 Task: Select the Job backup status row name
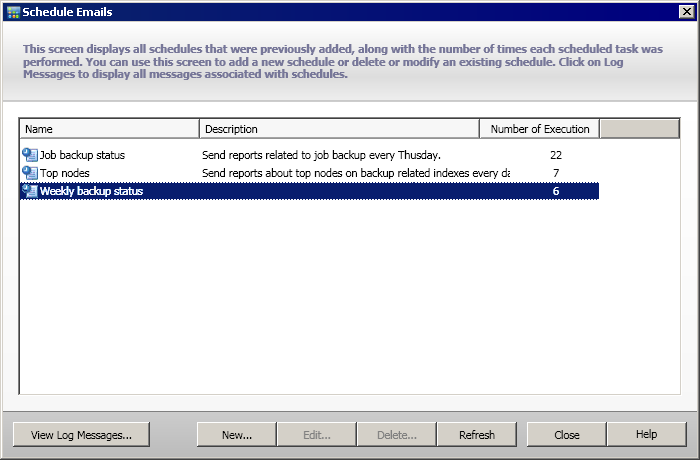(83, 155)
